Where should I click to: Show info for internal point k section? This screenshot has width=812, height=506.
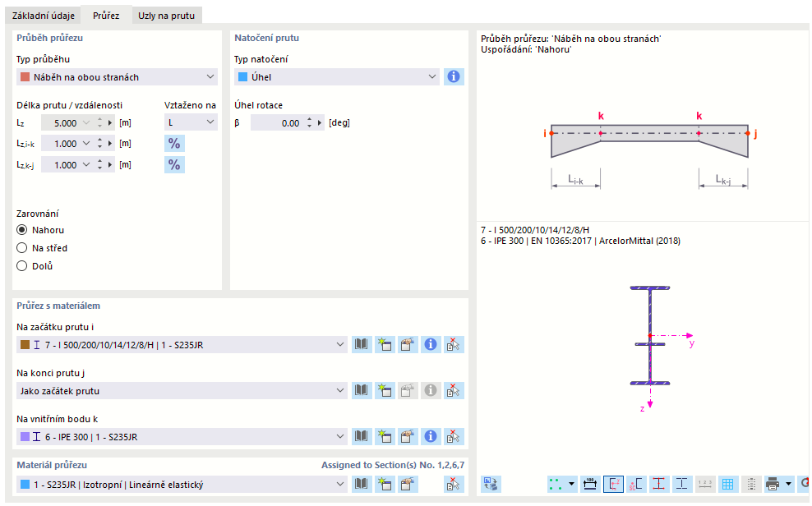[431, 437]
